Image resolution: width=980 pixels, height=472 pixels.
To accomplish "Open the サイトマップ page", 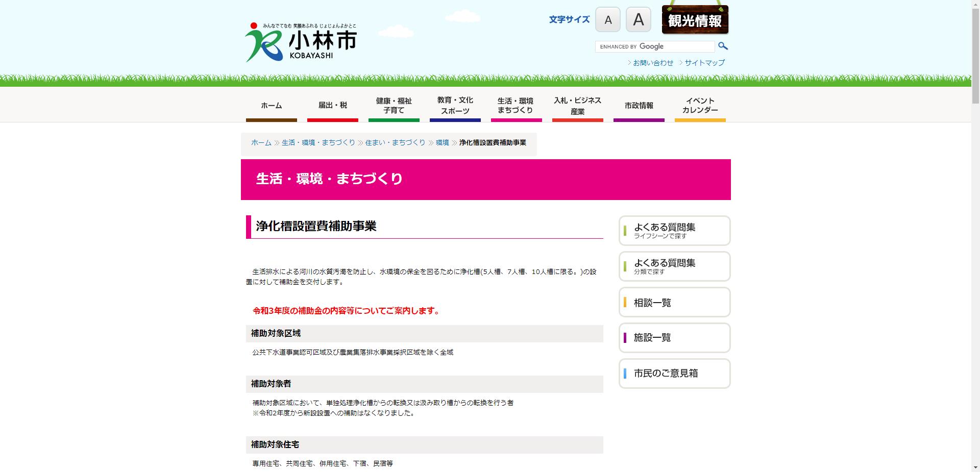I will pos(704,62).
